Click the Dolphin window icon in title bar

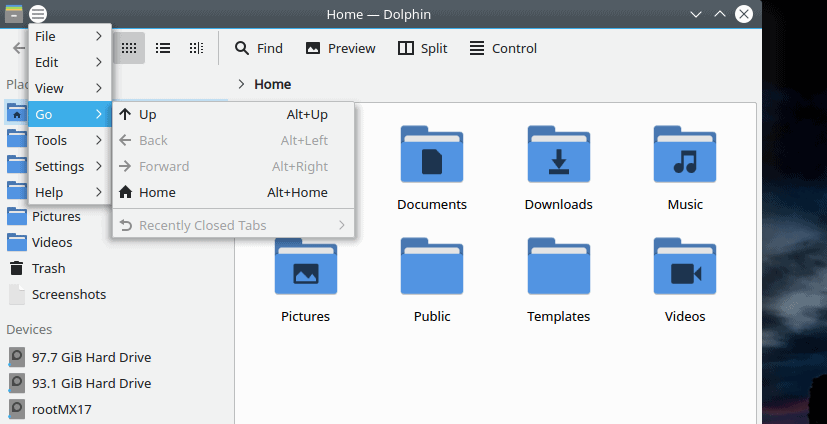point(14,14)
